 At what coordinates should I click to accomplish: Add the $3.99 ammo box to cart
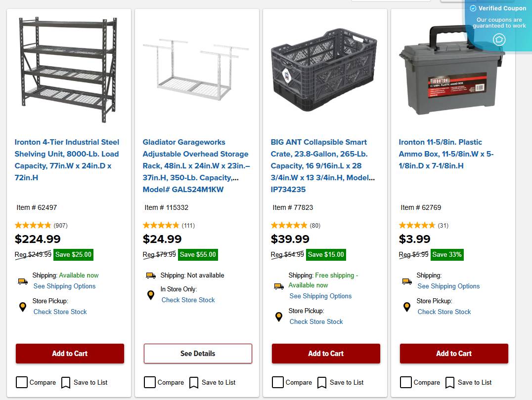coord(453,354)
